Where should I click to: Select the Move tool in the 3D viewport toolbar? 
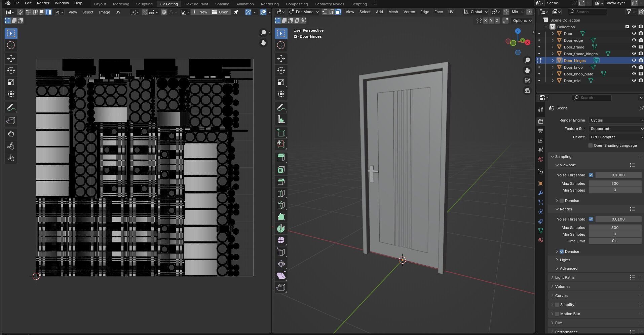(281, 59)
